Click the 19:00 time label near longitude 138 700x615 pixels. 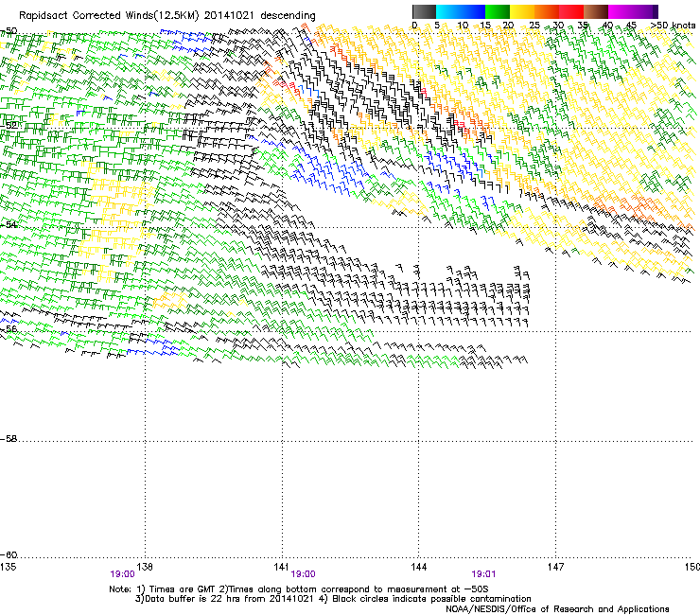122,574
